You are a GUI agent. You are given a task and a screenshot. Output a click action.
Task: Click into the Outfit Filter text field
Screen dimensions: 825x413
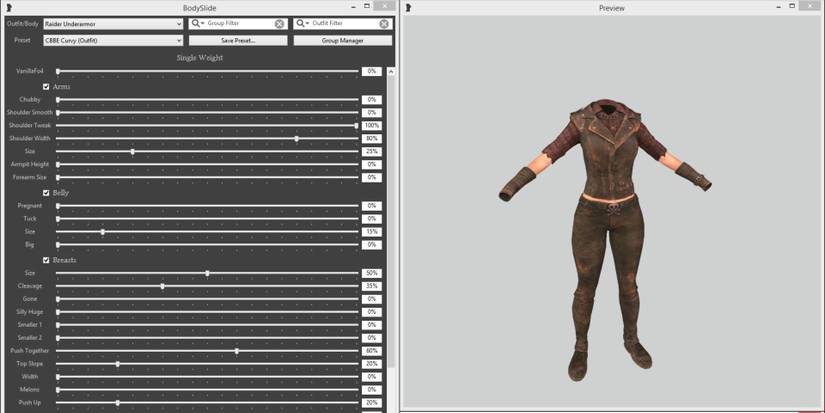(x=345, y=24)
